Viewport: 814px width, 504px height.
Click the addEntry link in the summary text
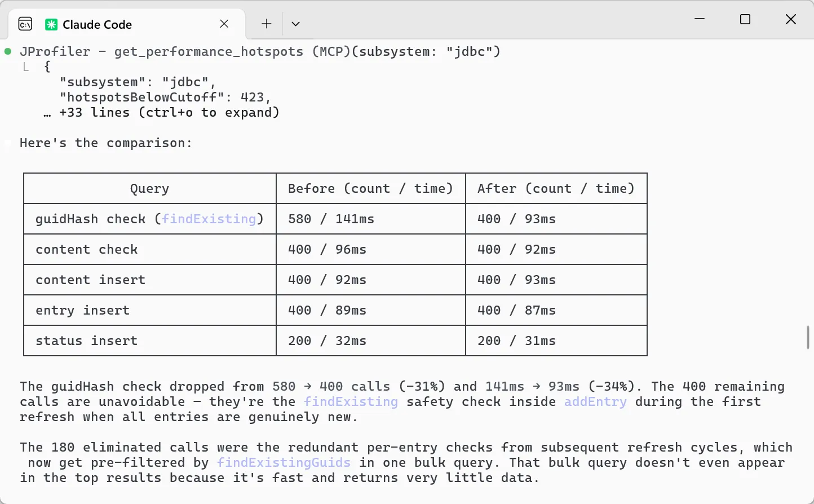[595, 401]
